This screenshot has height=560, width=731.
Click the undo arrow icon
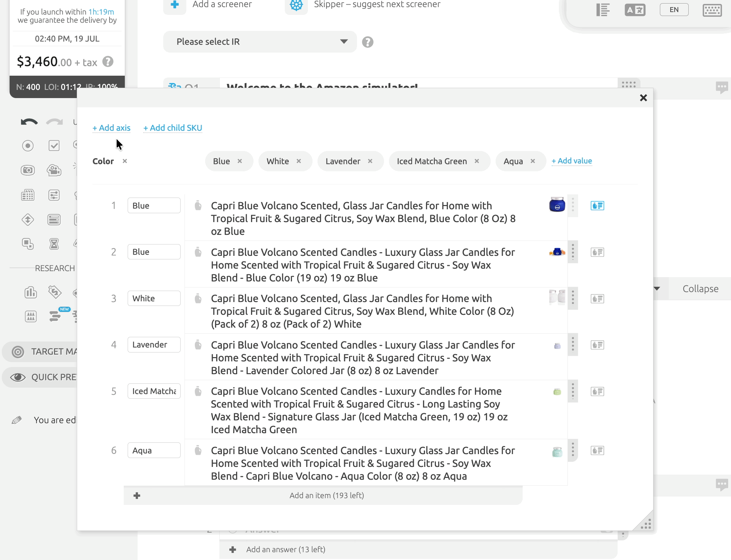(x=29, y=122)
